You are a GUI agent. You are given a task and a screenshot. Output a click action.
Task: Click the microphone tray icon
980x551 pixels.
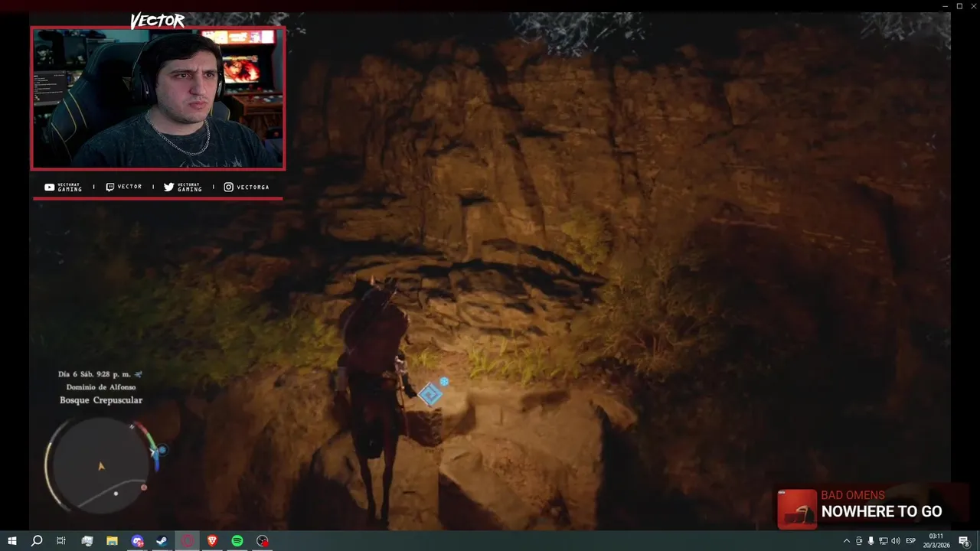(x=871, y=541)
